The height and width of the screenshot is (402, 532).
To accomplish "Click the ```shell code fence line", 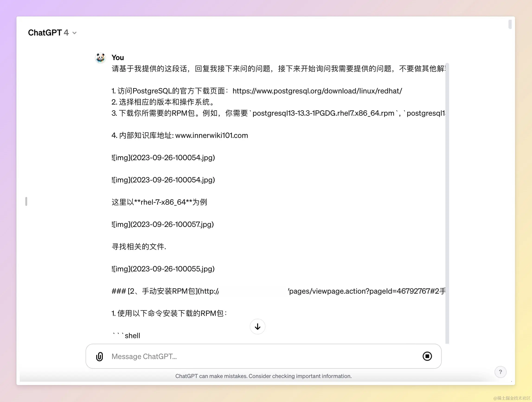I will (126, 336).
